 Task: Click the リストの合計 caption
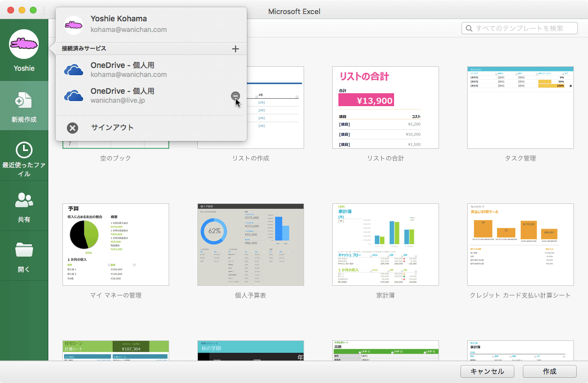[386, 158]
